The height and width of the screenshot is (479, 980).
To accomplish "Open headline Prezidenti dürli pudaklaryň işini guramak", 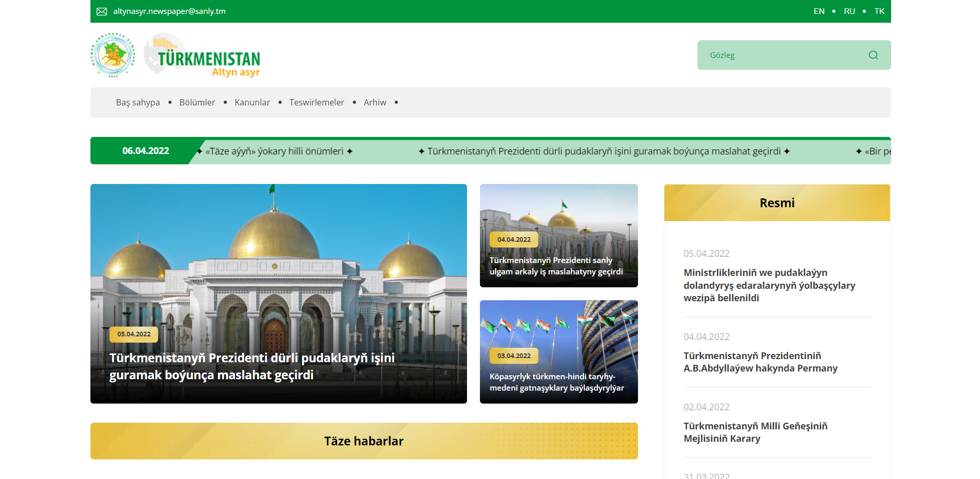I will tap(252, 366).
